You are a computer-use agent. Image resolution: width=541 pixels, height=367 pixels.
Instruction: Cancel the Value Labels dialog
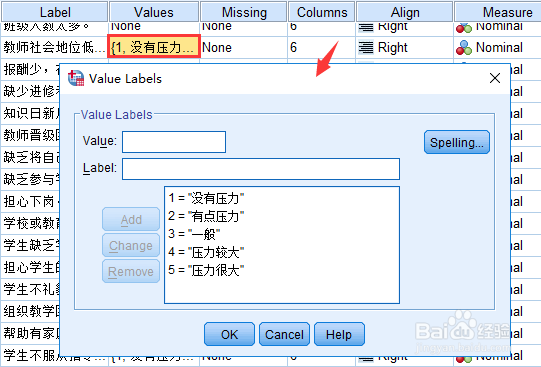click(284, 334)
